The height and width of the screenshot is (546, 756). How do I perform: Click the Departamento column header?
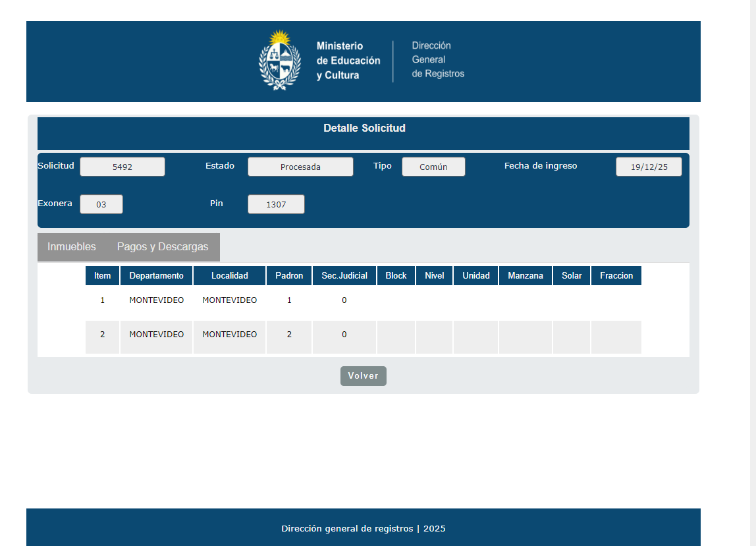(156, 276)
